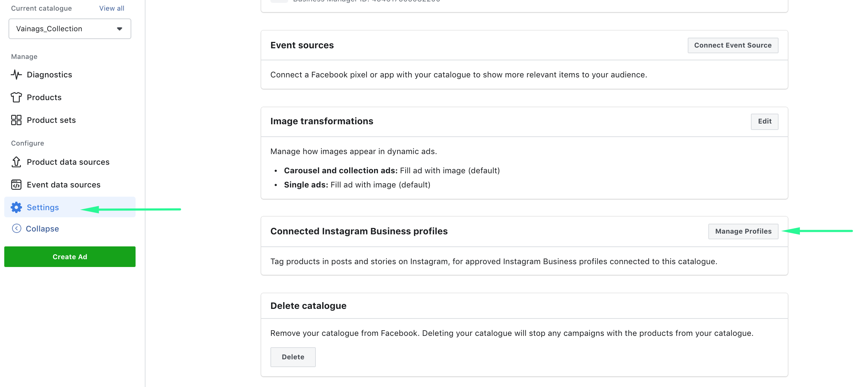Viewport: 868px width, 387px height.
Task: Click the Delete catalogue button
Action: point(293,357)
